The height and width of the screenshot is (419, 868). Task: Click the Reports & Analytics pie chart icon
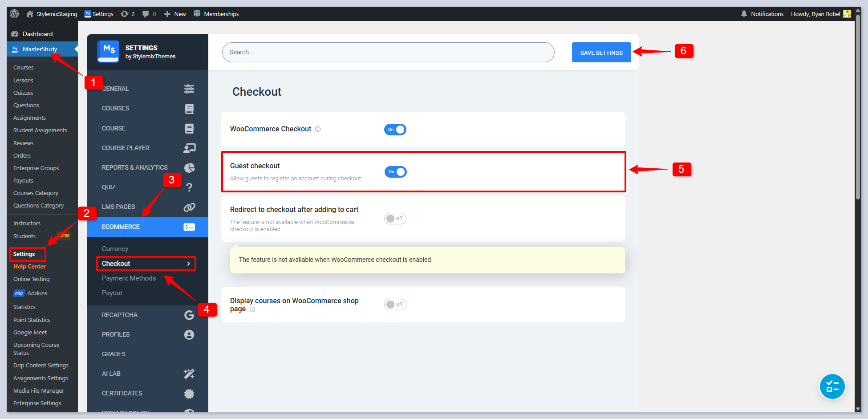point(189,167)
